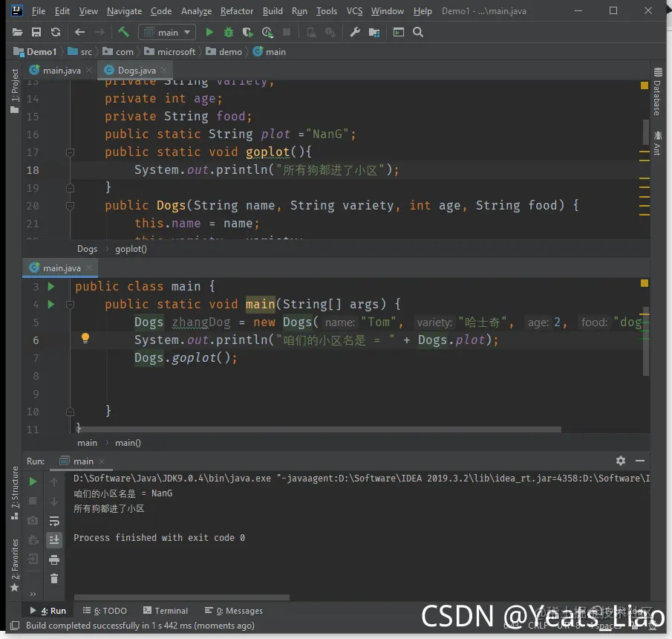Click the Run Anything toolbar icon
The image size is (672, 639).
(x=399, y=32)
